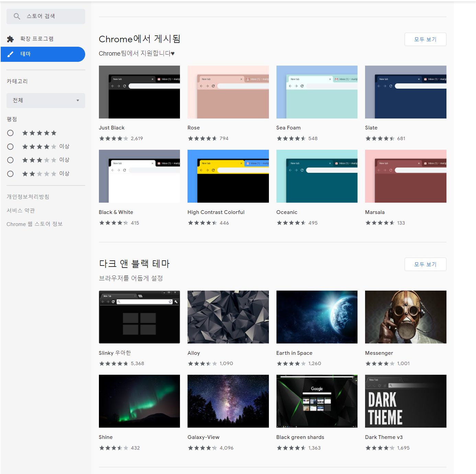Click the 4,096 rating count

coord(227,448)
